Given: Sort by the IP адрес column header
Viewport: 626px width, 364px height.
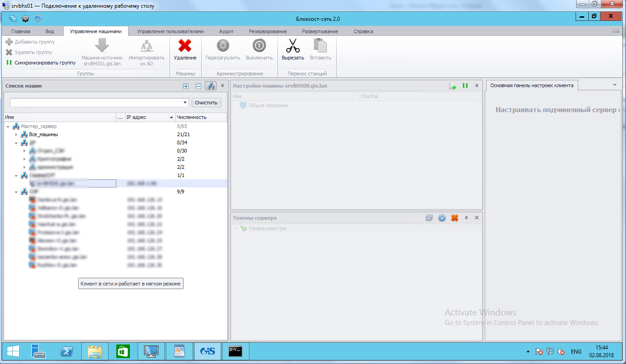Looking at the screenshot, I should tap(150, 117).
